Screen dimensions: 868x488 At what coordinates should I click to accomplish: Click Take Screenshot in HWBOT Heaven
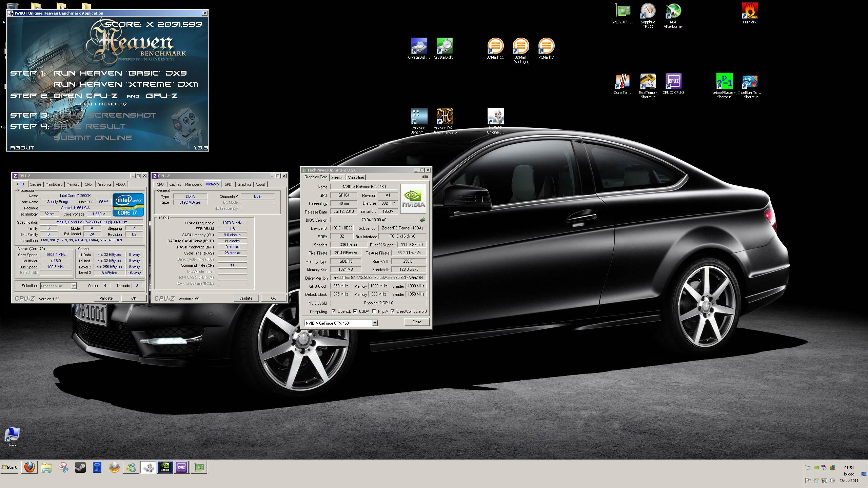(105, 115)
